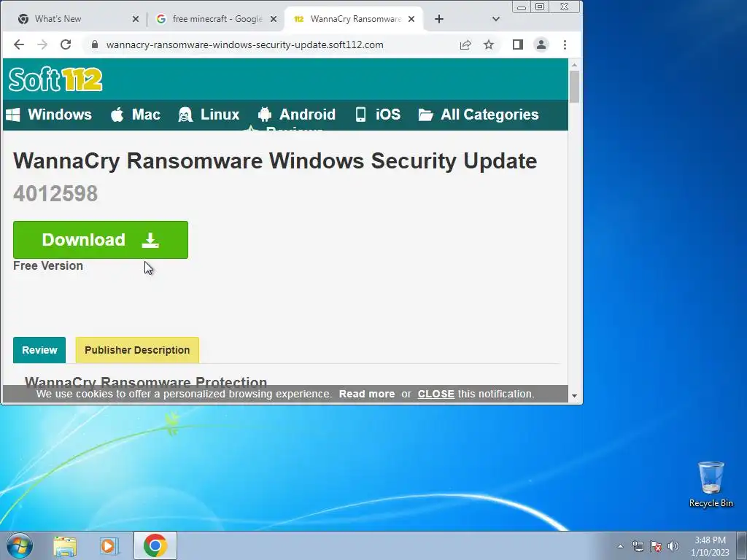Viewport: 747px width, 560px height.
Task: Click the page scrollbar up arrow
Action: coord(574,65)
